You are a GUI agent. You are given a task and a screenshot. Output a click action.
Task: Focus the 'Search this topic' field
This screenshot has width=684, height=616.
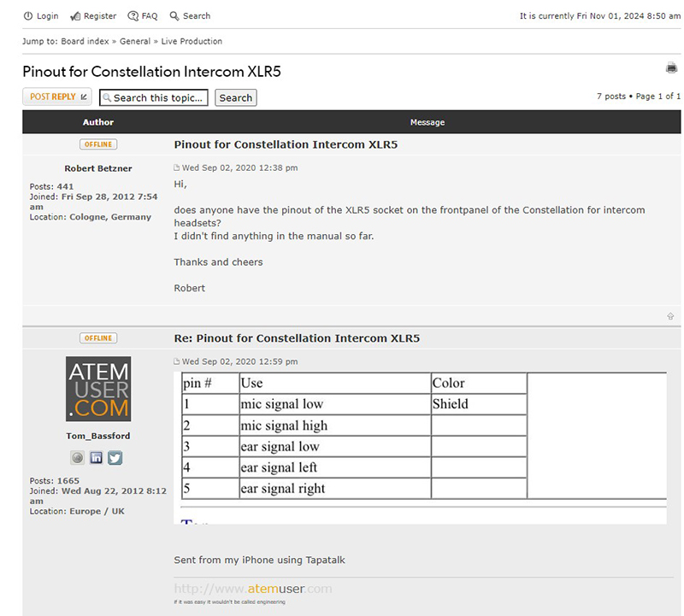coord(154,98)
